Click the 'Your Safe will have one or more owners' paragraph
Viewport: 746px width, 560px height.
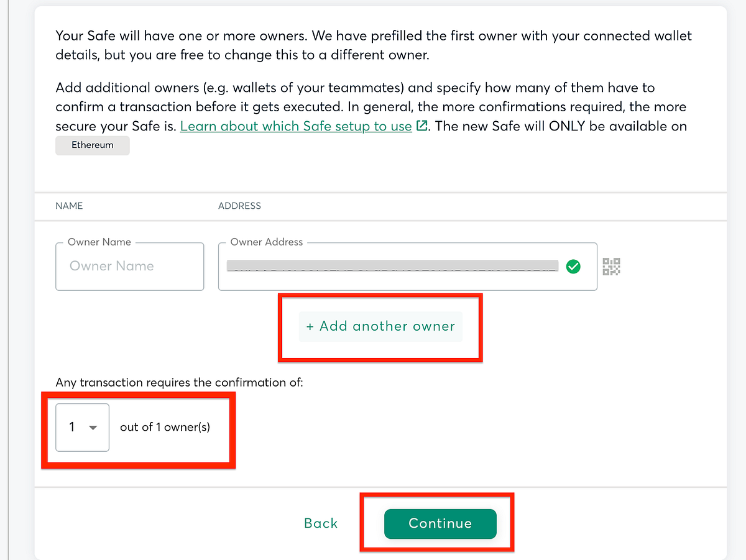tap(373, 45)
